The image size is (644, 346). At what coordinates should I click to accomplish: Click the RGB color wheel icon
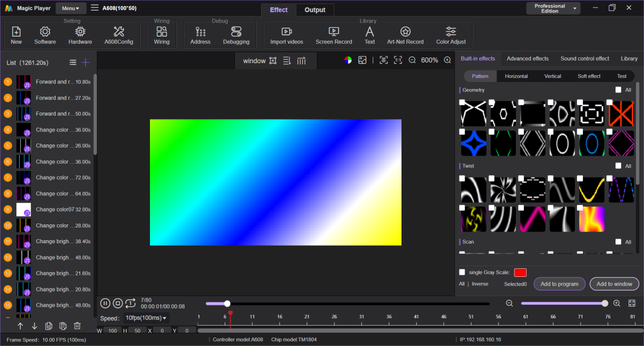point(348,60)
